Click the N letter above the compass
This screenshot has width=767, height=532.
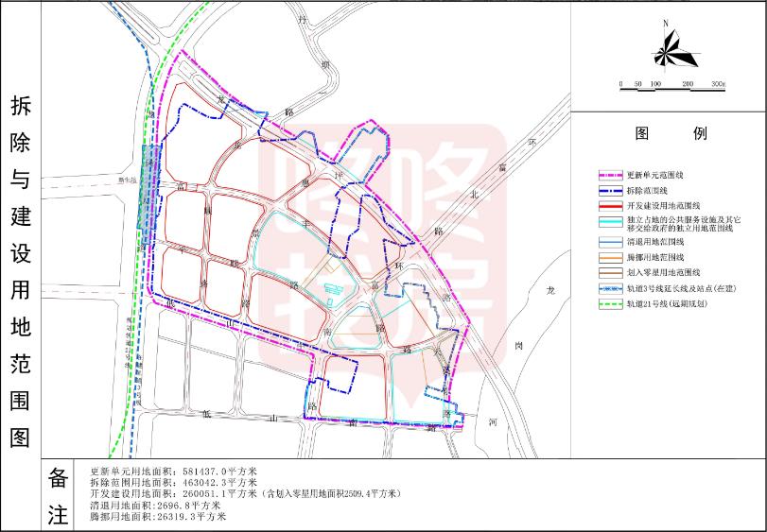point(666,23)
